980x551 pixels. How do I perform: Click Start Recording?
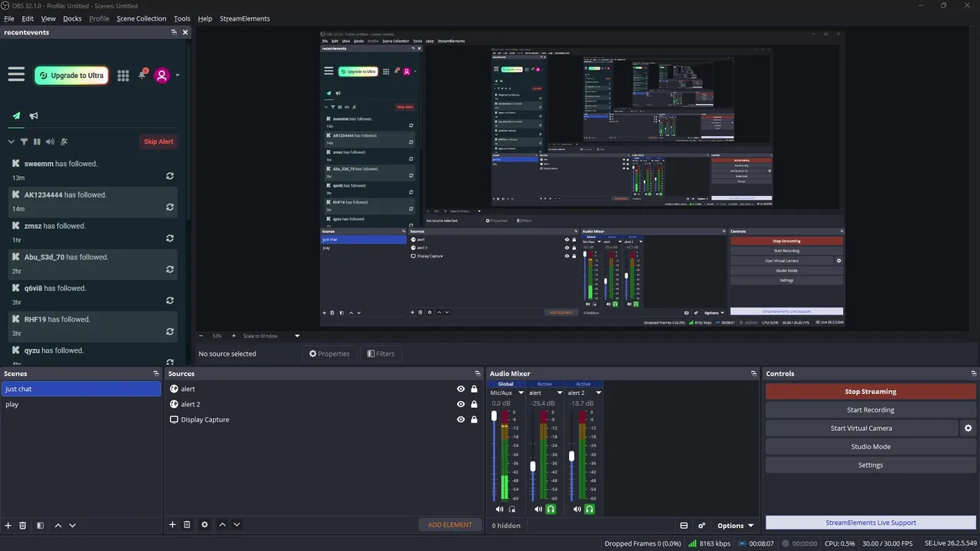871,409
